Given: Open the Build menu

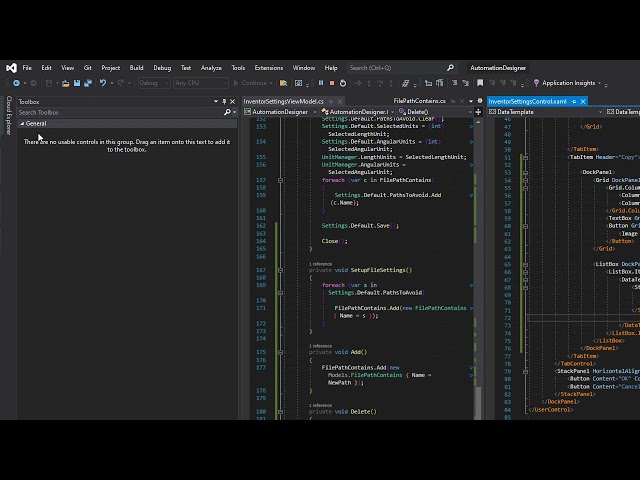Looking at the screenshot, I should (x=136, y=68).
